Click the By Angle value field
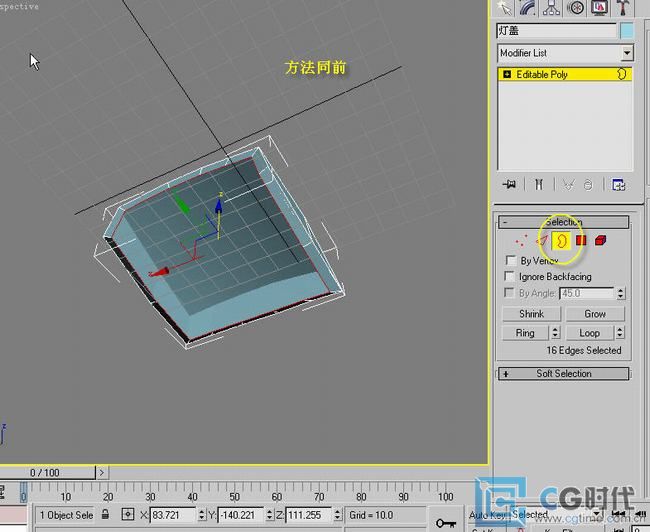Screen dimensions: 650x532 coord(586,293)
